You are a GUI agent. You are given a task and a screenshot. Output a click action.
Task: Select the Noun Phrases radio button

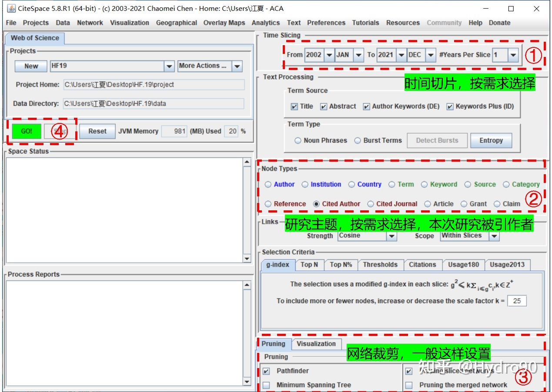click(x=298, y=140)
